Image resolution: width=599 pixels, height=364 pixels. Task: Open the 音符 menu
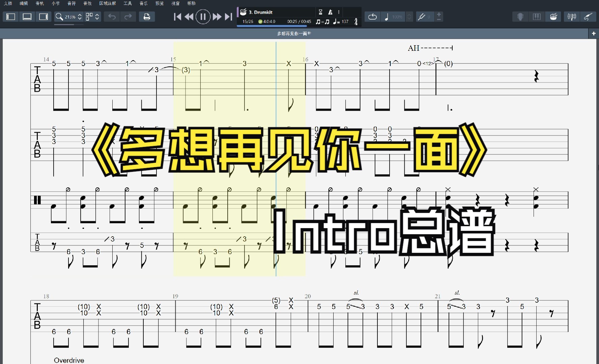(x=72, y=3)
